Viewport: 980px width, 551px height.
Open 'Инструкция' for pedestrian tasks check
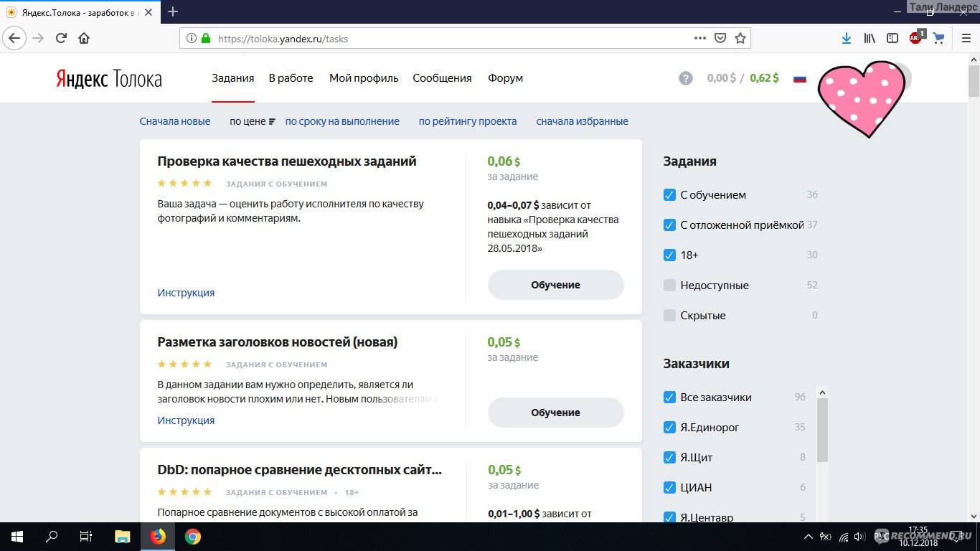186,293
